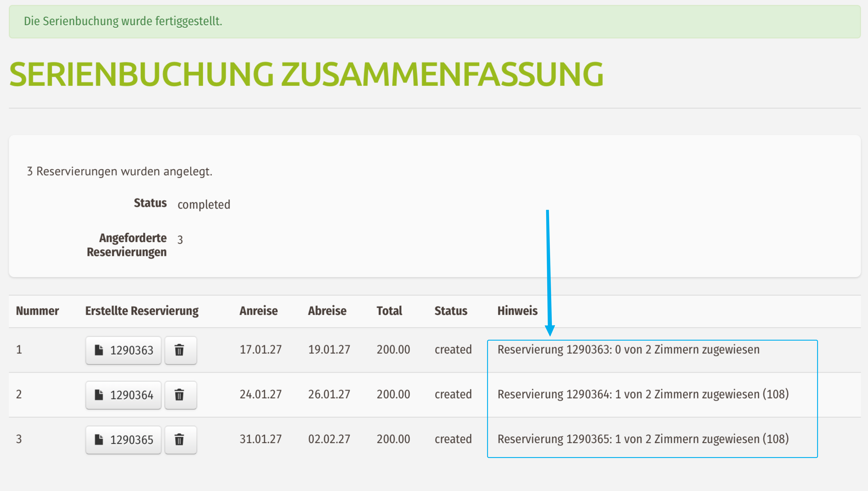The height and width of the screenshot is (491, 868).
Task: Select departure date 19.01.27
Action: 329,350
